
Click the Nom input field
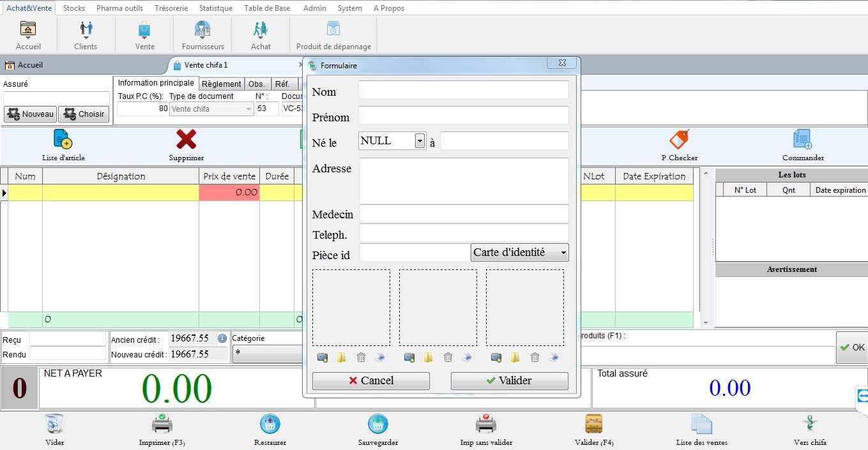click(463, 90)
